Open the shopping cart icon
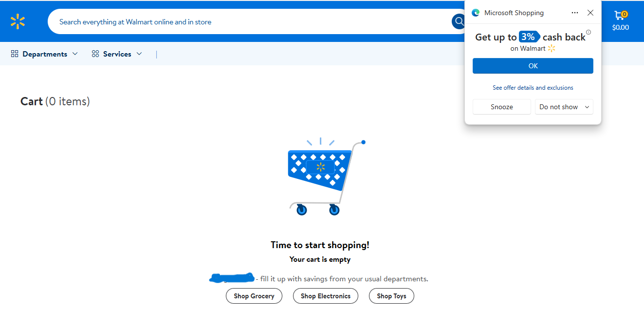 click(620, 17)
